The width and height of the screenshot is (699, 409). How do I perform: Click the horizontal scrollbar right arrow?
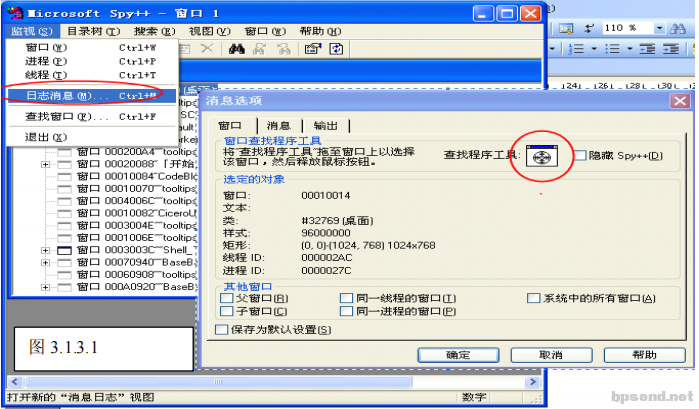pos(532,382)
